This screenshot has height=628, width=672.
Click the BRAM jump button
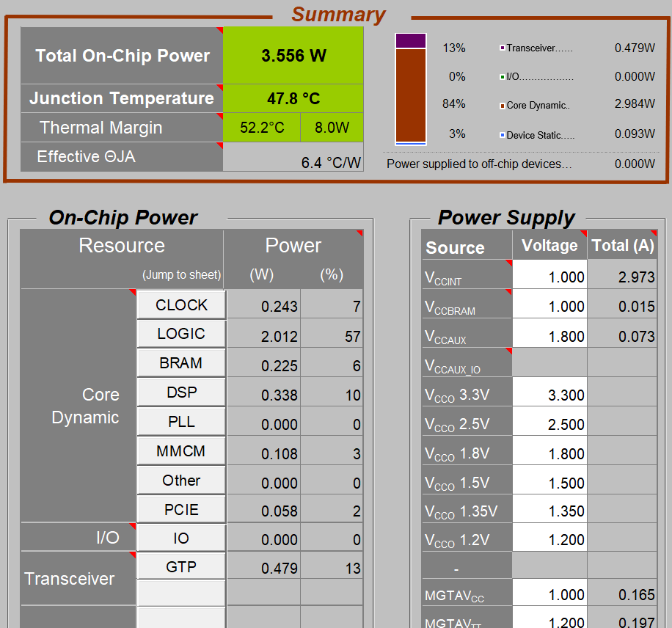(181, 363)
